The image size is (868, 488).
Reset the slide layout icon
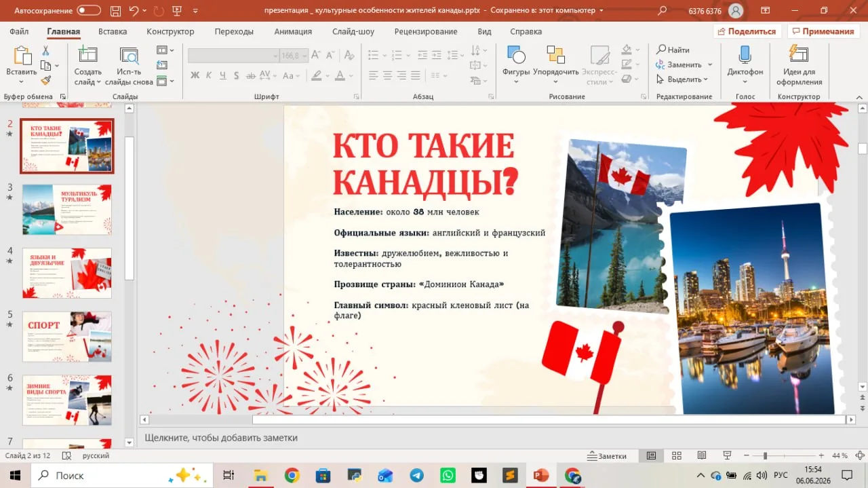tap(162, 65)
